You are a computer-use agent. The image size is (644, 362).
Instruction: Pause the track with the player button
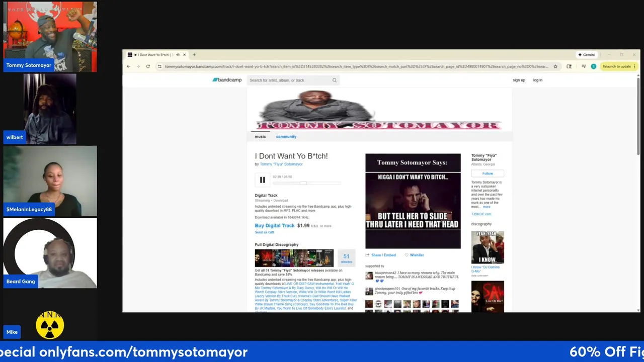click(262, 179)
